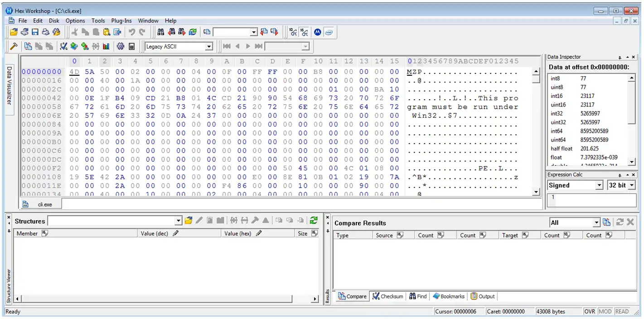
Task: Toggle hex format on Member column
Action: coord(44,233)
